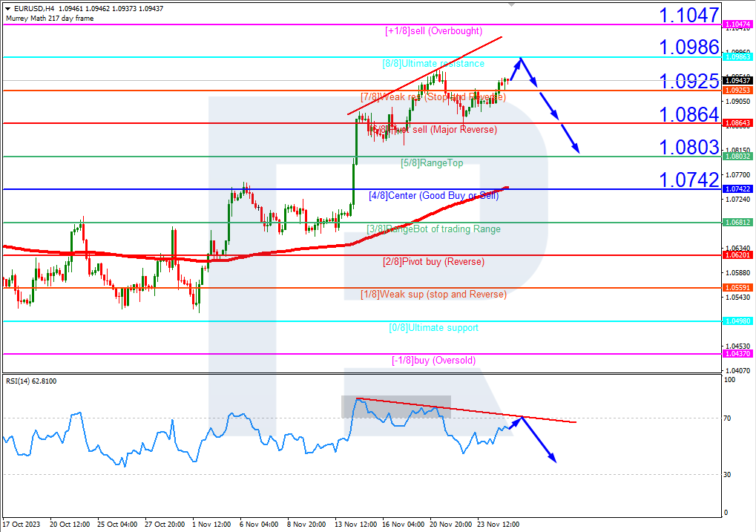Select the red 1.08643 price axis tag
The height and width of the screenshot is (532, 756).
tap(737, 123)
